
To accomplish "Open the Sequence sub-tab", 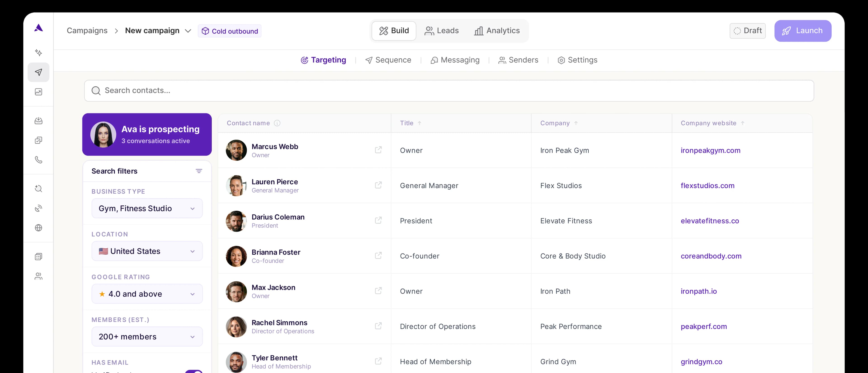I will click(x=388, y=60).
